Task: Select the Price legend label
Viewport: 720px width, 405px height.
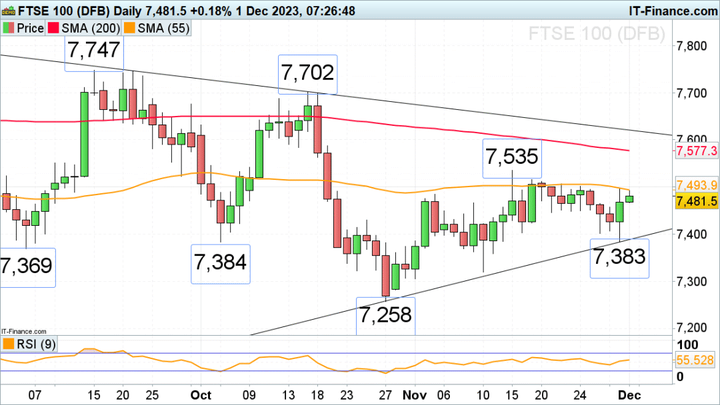Action: point(30,28)
